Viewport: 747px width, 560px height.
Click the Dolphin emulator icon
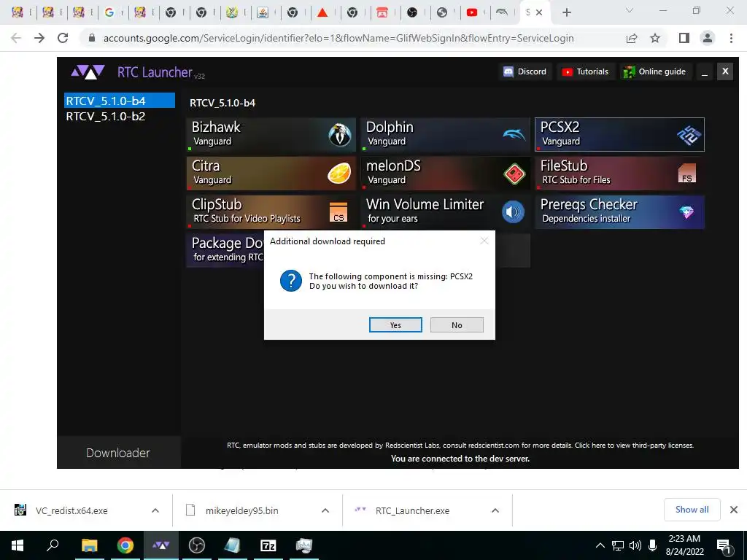coord(514,135)
